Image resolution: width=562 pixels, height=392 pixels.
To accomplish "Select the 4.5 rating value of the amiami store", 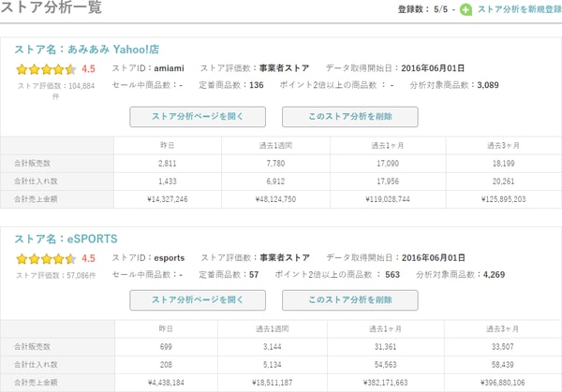I will [88, 68].
